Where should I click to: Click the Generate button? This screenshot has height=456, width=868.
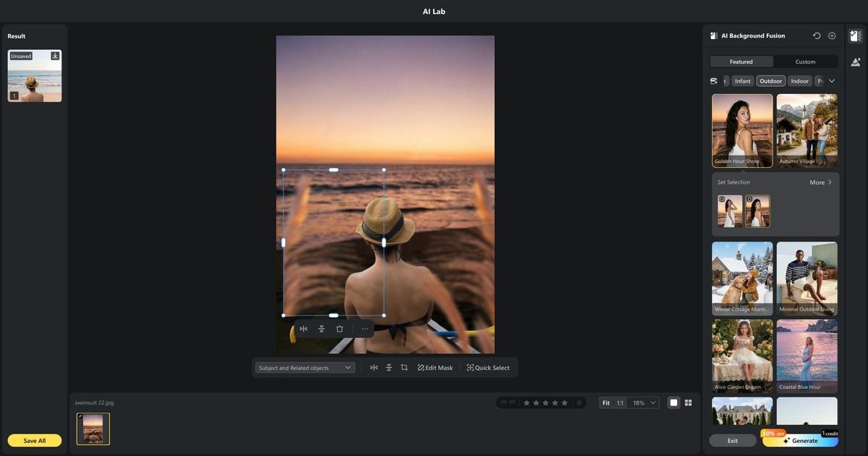800,439
